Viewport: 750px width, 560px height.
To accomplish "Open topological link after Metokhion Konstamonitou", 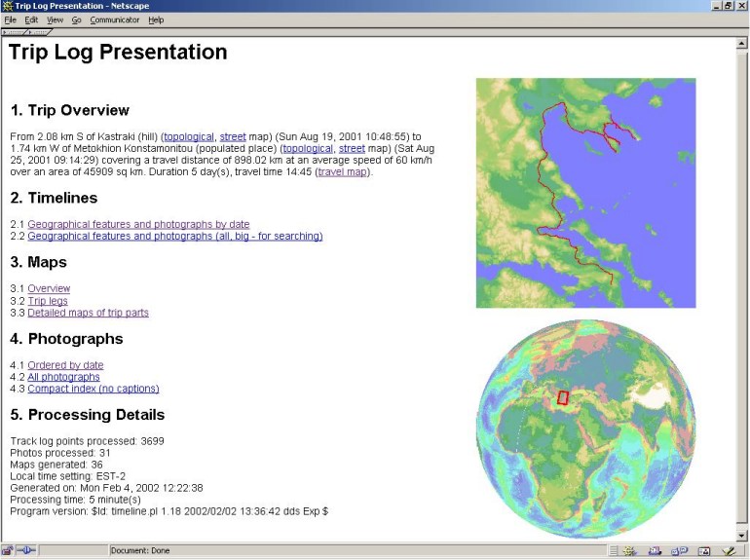I will pyautogui.click(x=308, y=149).
